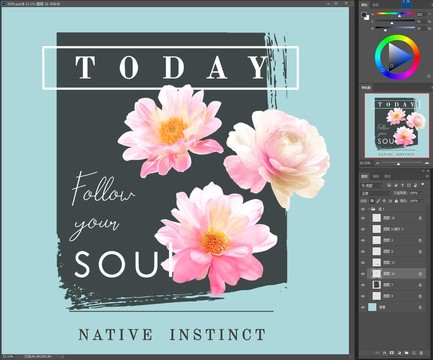This screenshot has width=433, height=360.
Task: Click the padlock icon on the background layer
Action: point(420,307)
